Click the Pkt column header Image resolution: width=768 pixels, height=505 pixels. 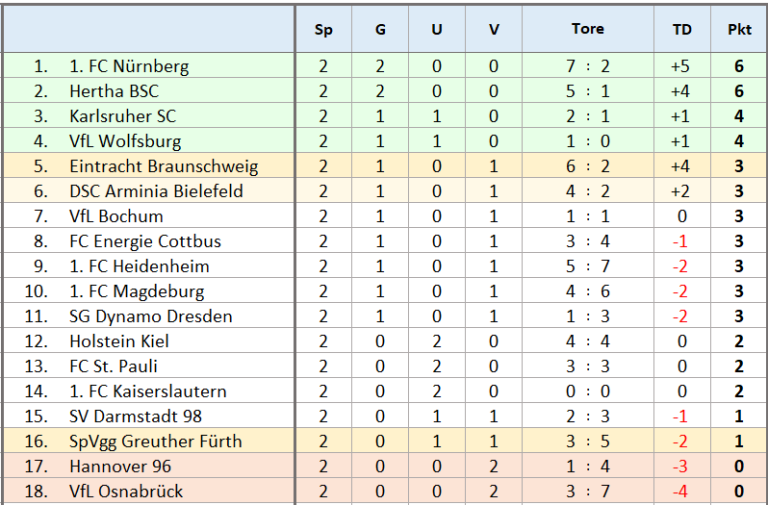click(x=739, y=29)
